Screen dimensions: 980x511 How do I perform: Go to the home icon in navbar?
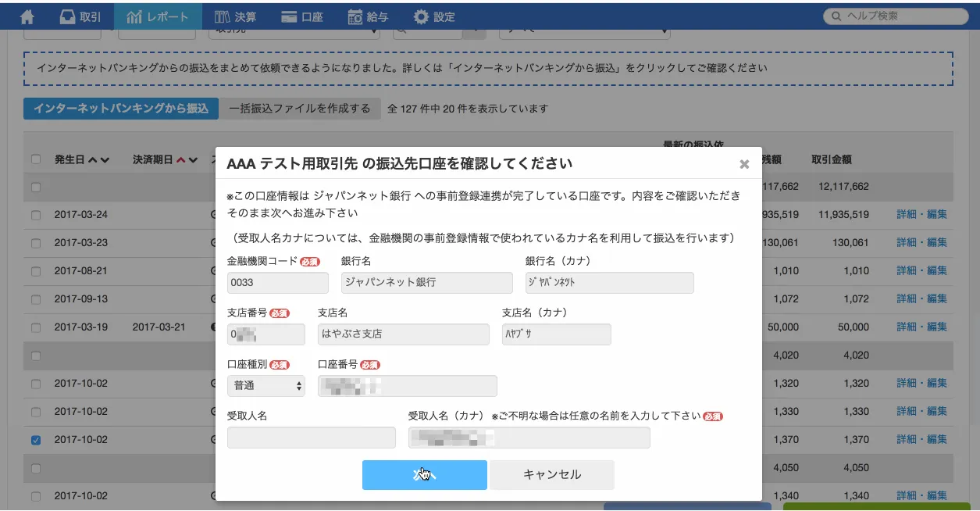[x=28, y=16]
